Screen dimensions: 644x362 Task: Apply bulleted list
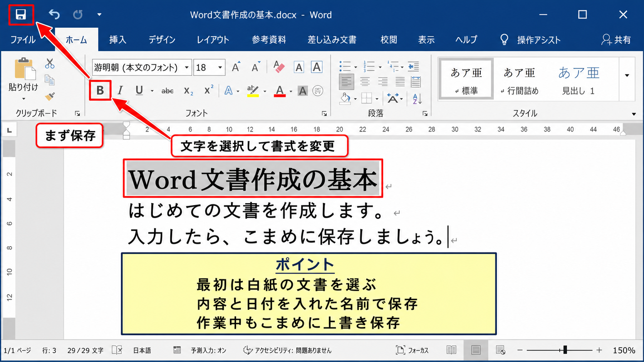(345, 67)
